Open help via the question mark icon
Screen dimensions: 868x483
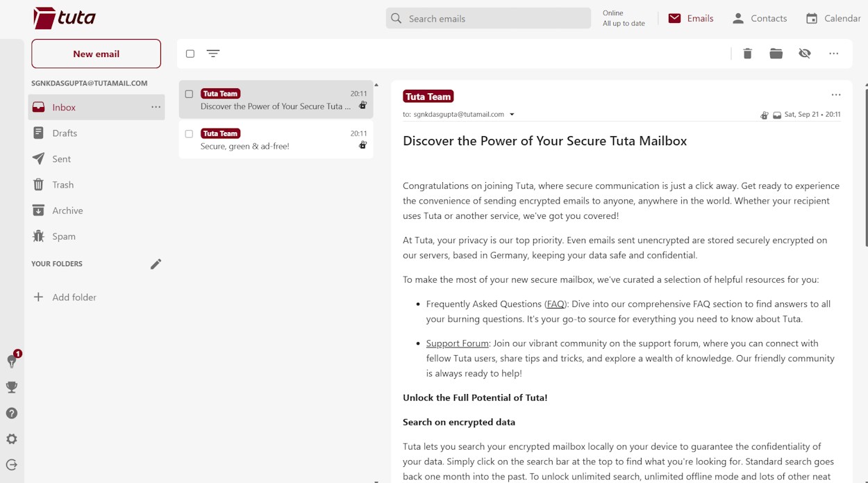click(x=12, y=413)
